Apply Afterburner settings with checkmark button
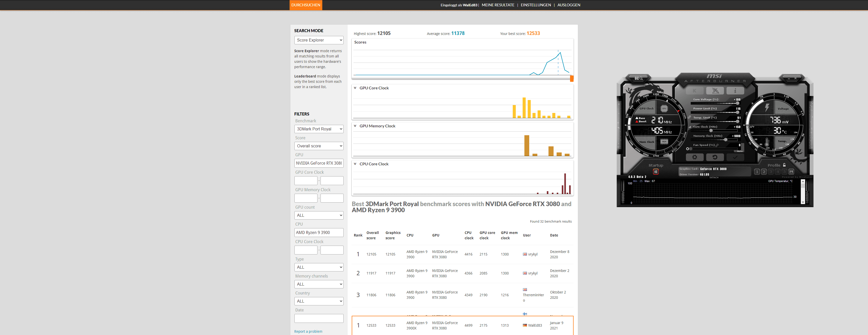The width and height of the screenshot is (868, 335). [x=735, y=157]
